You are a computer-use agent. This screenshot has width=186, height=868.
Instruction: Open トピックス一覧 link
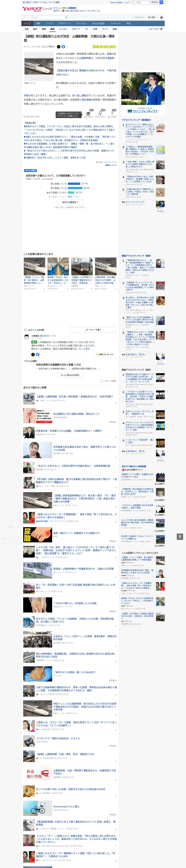(x=155, y=29)
